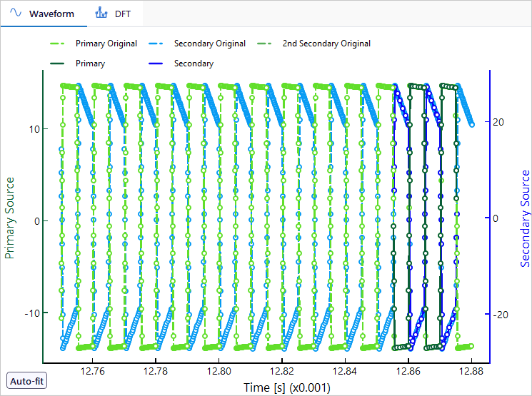Click the Primary Original light green swatch

click(57, 44)
